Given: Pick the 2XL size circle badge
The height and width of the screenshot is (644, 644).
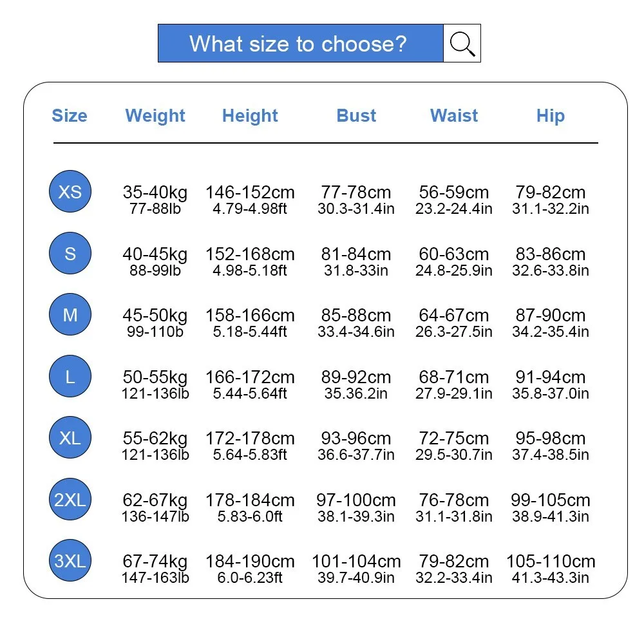Looking at the screenshot, I should click(70, 499).
